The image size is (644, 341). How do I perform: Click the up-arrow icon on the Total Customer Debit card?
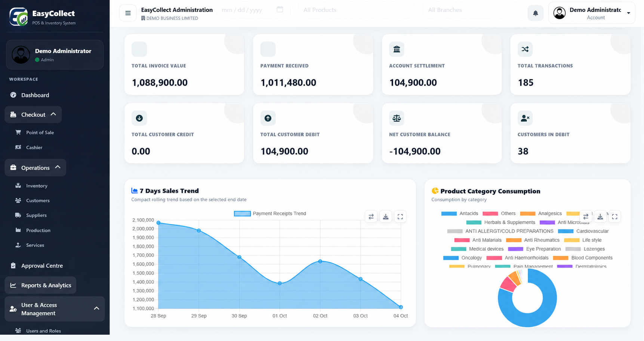coord(268,118)
